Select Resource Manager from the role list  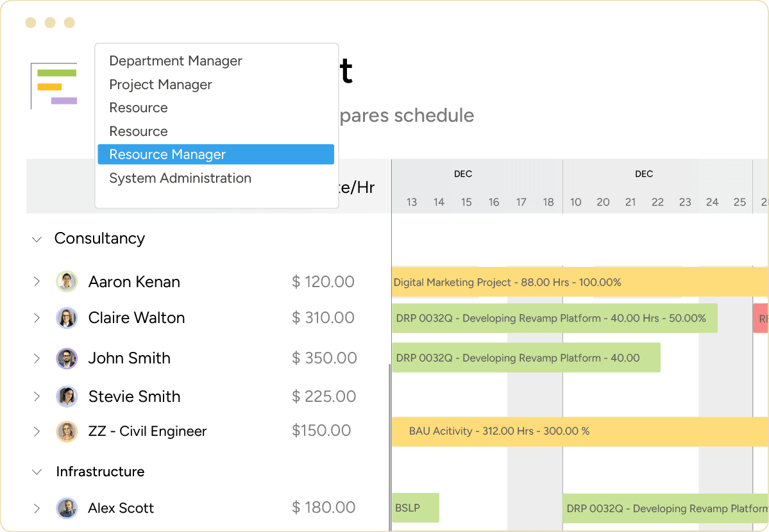pyautogui.click(x=167, y=154)
